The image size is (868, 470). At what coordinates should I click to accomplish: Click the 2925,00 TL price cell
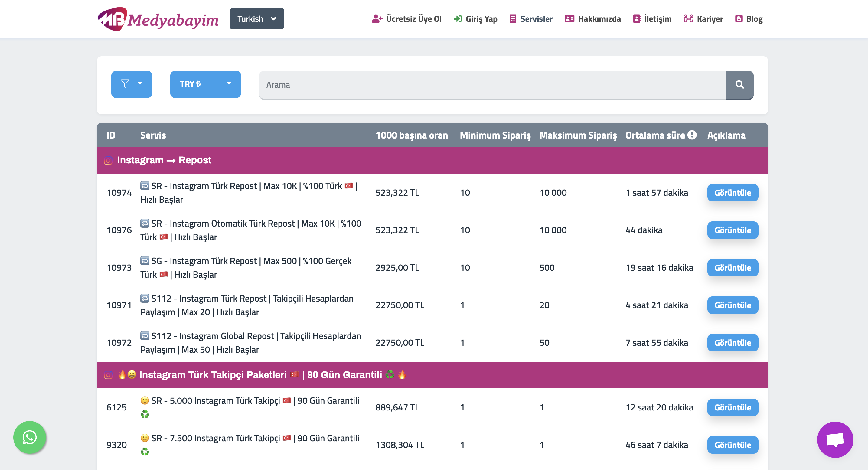397,267
